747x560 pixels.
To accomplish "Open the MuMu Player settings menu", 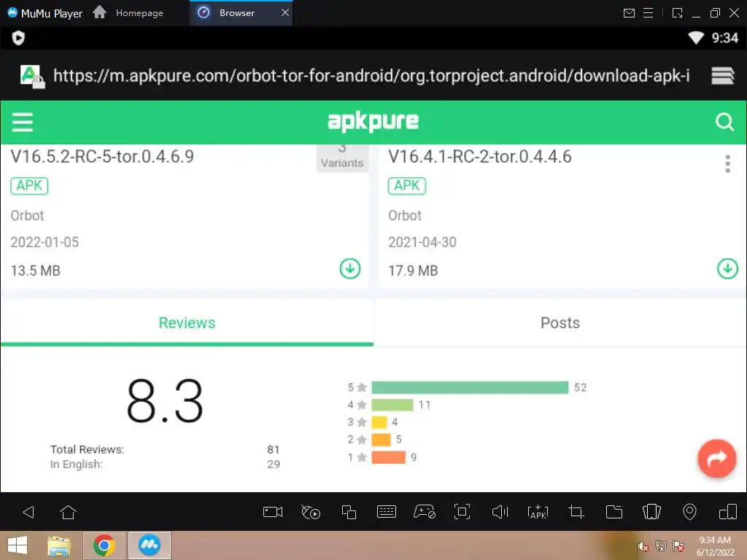I will [648, 13].
